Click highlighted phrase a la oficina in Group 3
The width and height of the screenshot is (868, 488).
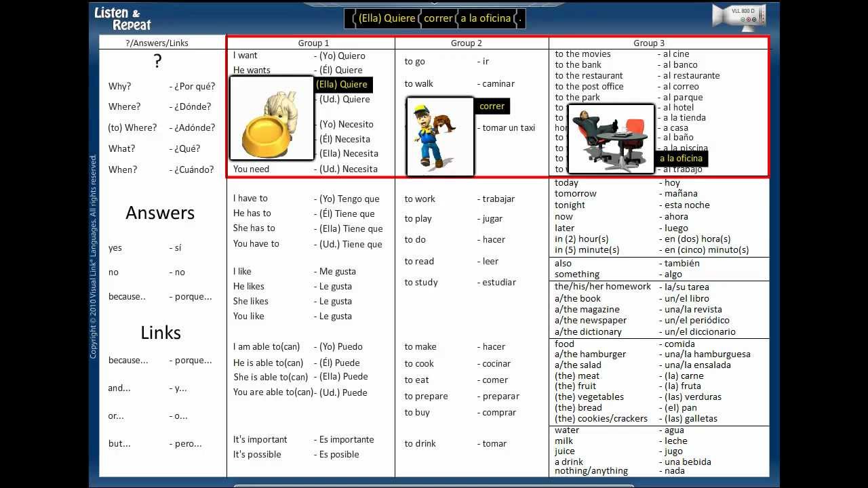(x=682, y=159)
